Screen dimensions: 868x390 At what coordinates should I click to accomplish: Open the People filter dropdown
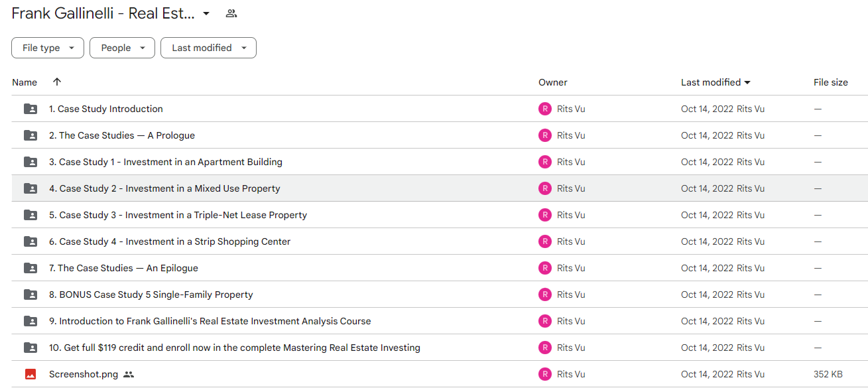click(122, 48)
